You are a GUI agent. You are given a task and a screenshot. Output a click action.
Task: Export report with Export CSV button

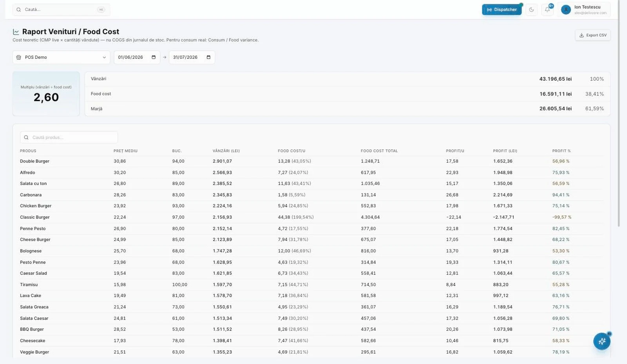[593, 35]
